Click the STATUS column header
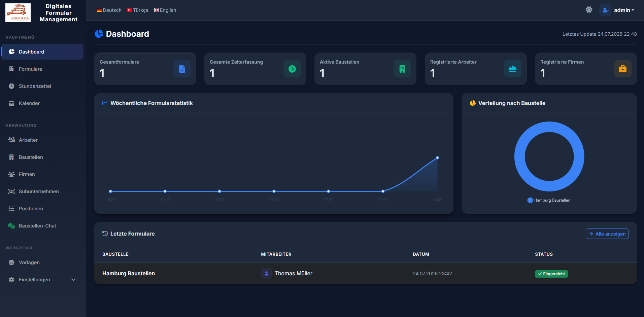Viewport: 644px width, 317px height. pyautogui.click(x=544, y=254)
